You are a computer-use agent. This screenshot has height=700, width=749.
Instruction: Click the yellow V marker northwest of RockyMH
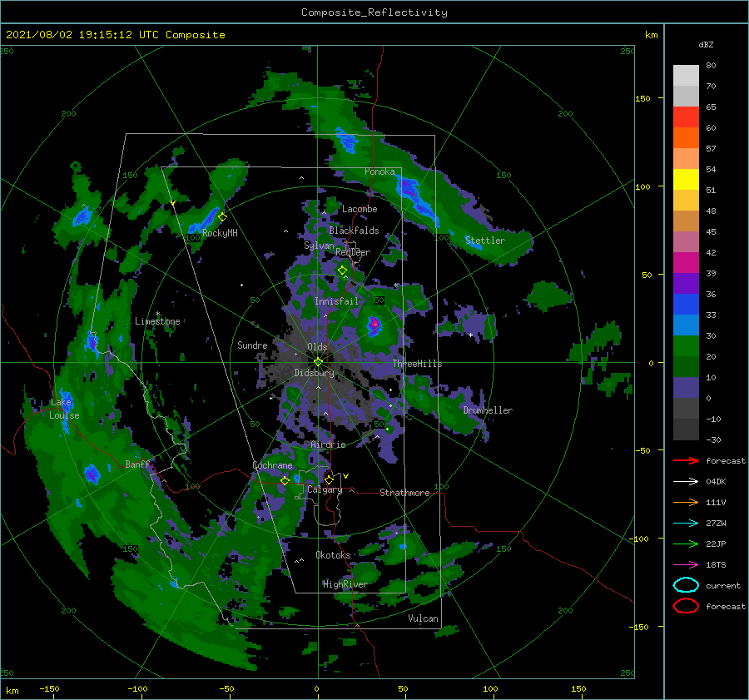pyautogui.click(x=172, y=204)
